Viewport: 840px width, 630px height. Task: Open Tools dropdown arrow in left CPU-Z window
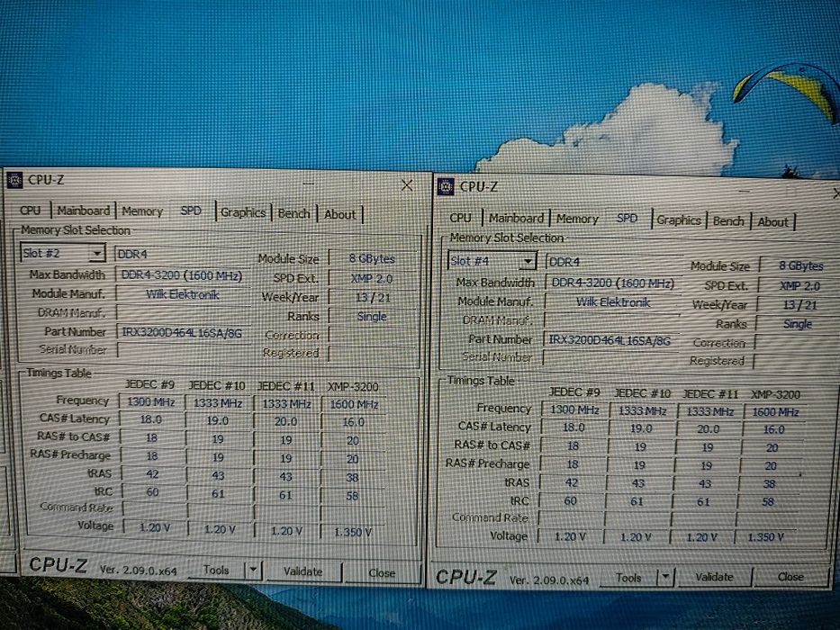253,571
